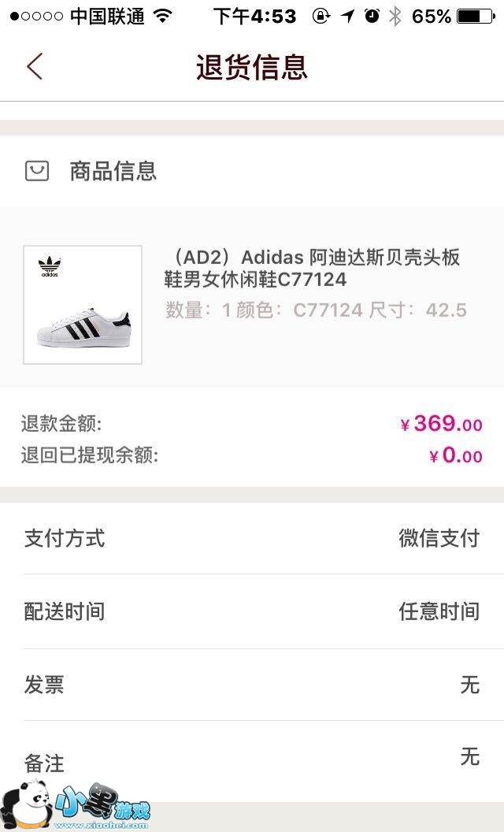Screen dimensions: 504x832
Task: Tap the shopping bag product info icon
Action: coord(37,171)
